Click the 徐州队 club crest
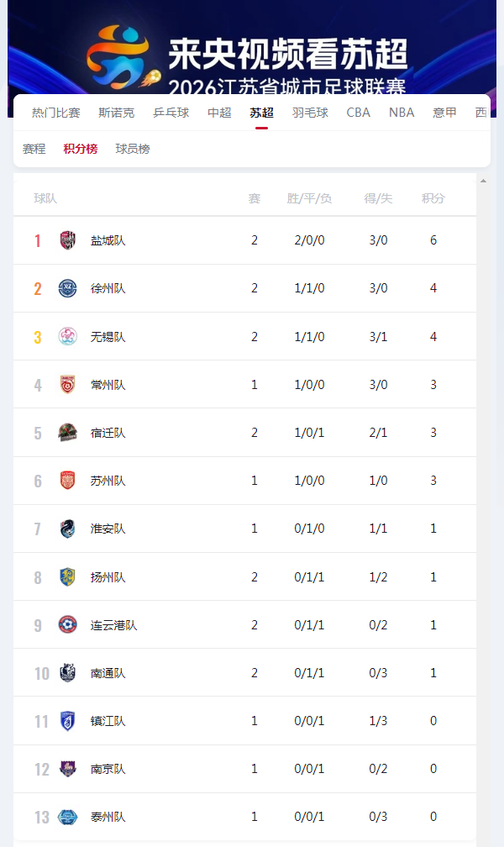 [68, 288]
